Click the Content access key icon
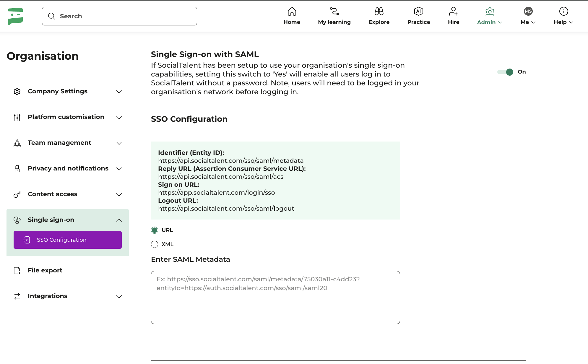The height and width of the screenshot is (364, 588). click(17, 194)
